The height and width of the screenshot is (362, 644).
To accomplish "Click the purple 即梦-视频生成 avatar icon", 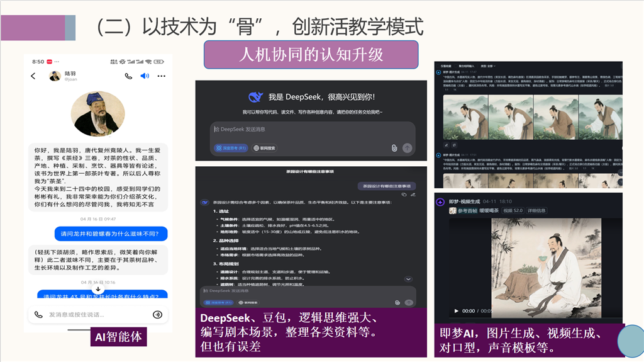I will [440, 202].
